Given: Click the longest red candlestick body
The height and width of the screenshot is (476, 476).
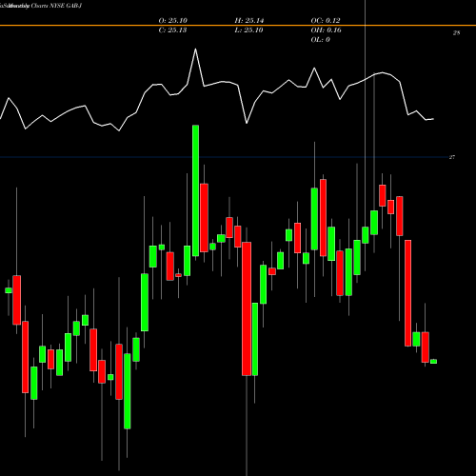Looking at the screenshot, I should coord(247,308).
